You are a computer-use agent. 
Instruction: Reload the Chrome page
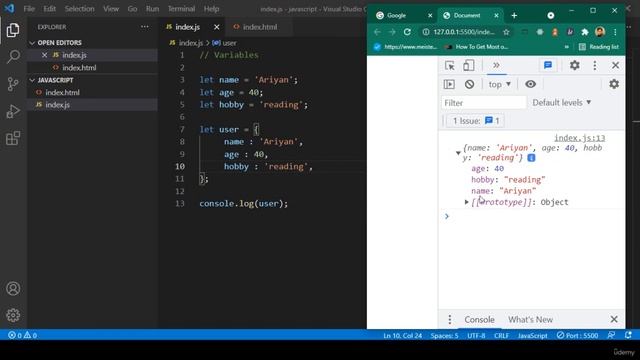(407, 32)
